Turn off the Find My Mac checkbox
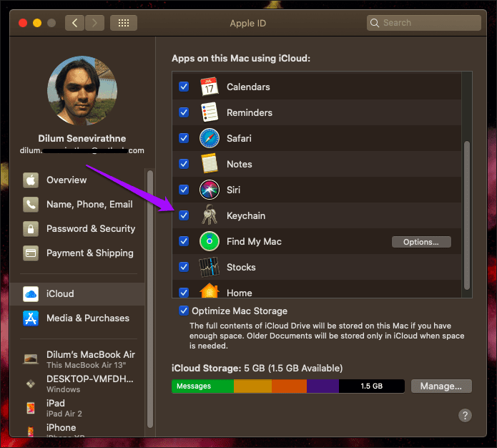 pyautogui.click(x=184, y=241)
